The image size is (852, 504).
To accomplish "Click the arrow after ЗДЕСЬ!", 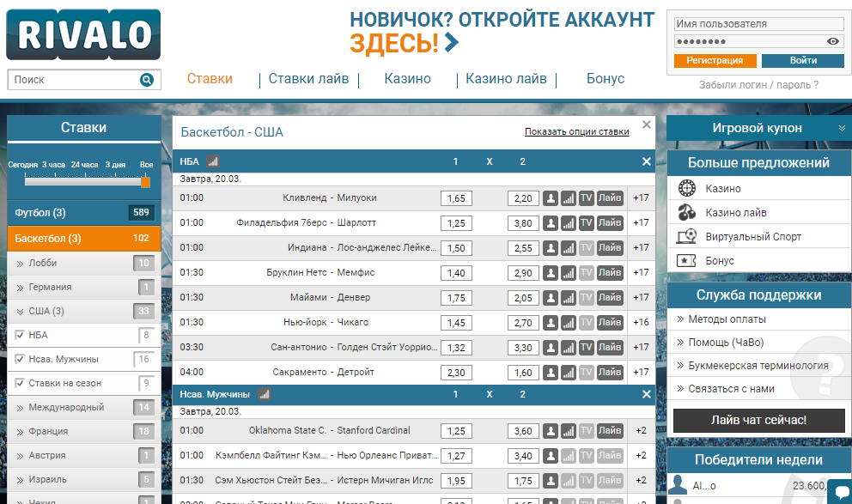I will click(x=452, y=42).
